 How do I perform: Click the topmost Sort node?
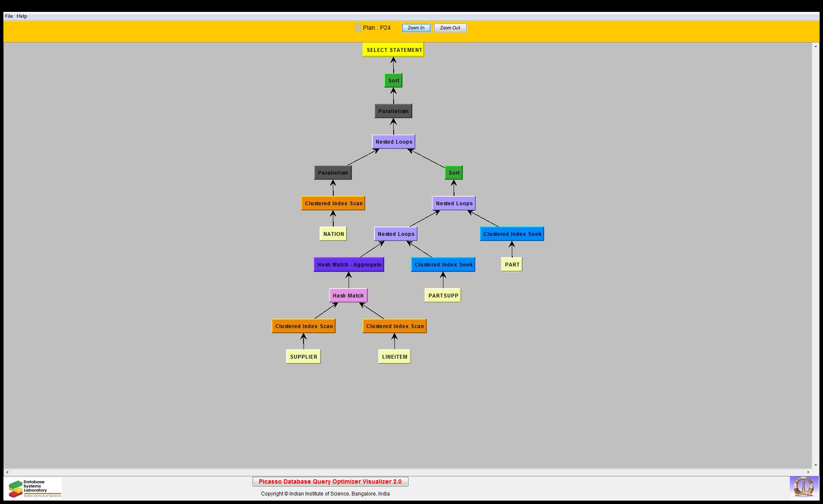[393, 80]
